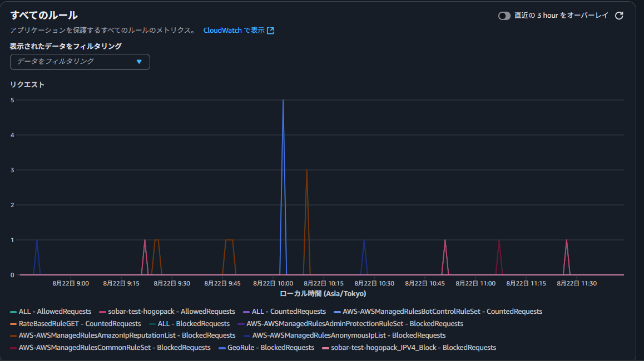
Task: Click the brown peak at value 3
Action: pos(306,171)
